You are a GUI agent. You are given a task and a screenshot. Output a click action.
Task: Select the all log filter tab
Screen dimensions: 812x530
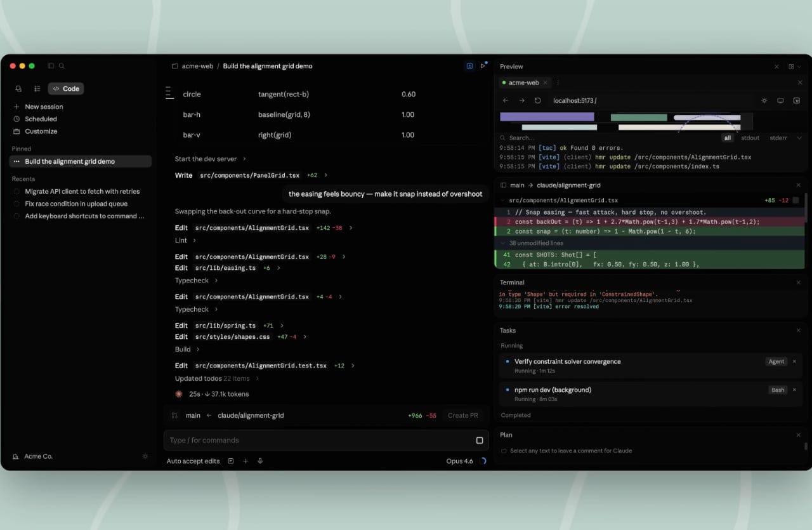727,137
